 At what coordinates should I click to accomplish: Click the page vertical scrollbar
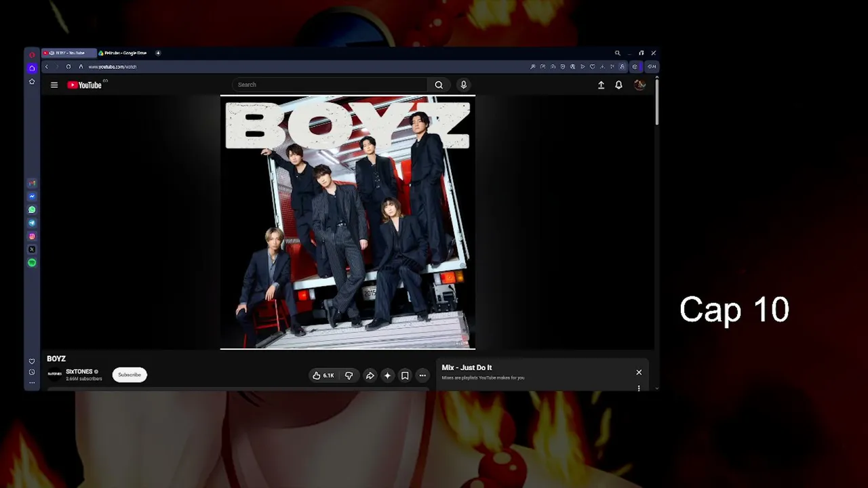tap(656, 102)
